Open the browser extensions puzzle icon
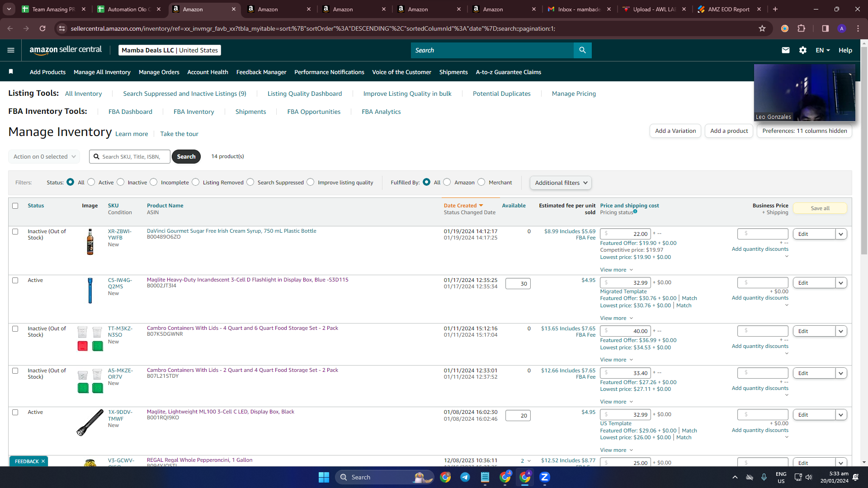The width and height of the screenshot is (868, 488). tap(802, 28)
